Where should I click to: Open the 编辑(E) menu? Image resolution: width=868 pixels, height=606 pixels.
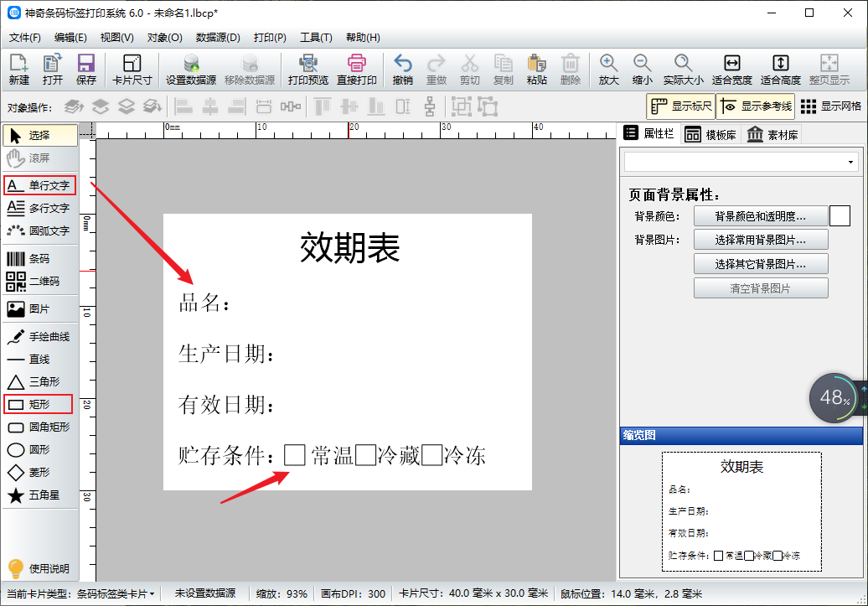tap(70, 38)
